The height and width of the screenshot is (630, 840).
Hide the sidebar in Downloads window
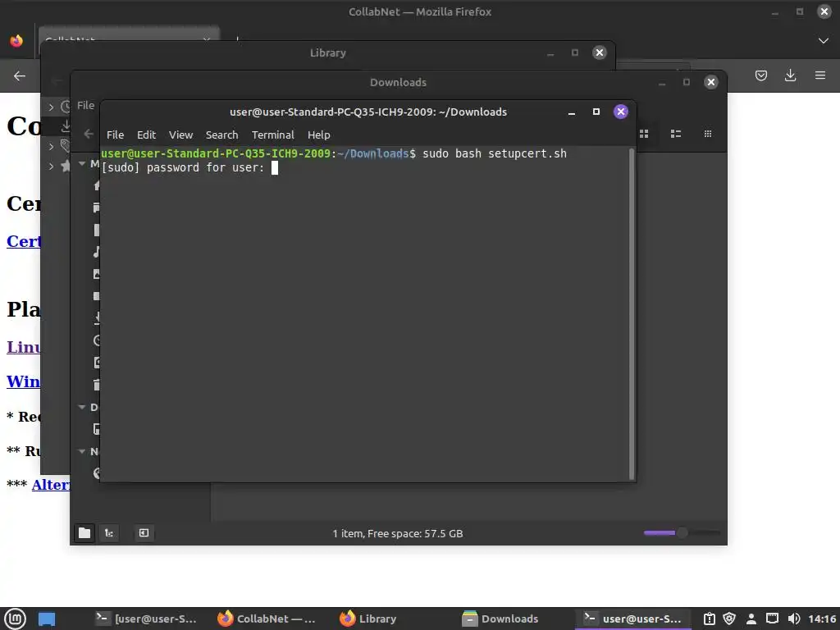(x=144, y=532)
